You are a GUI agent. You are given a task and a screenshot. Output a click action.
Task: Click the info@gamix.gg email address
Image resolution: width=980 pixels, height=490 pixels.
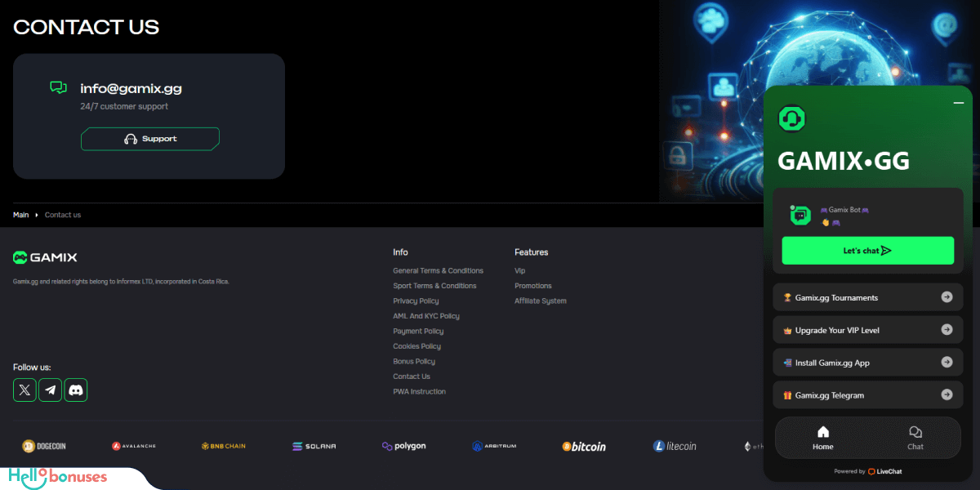pyautogui.click(x=131, y=88)
